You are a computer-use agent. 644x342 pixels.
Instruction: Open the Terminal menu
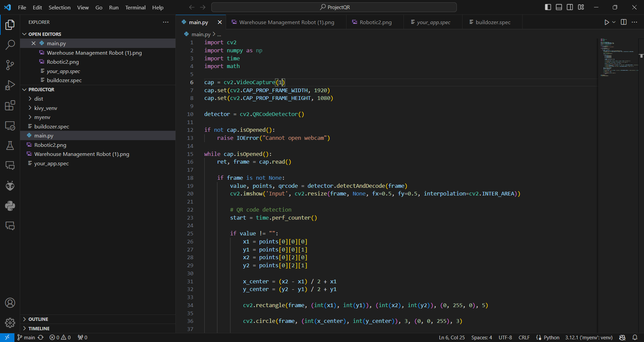pos(135,7)
